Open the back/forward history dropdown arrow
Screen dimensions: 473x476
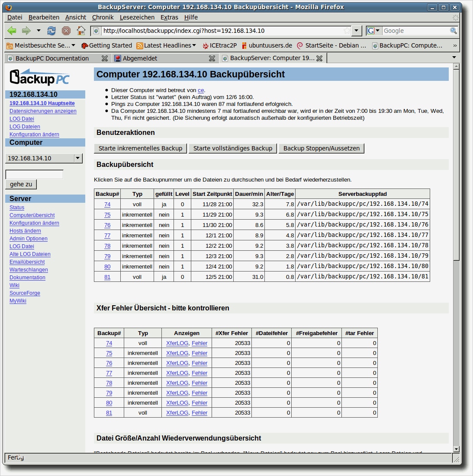(x=39, y=31)
